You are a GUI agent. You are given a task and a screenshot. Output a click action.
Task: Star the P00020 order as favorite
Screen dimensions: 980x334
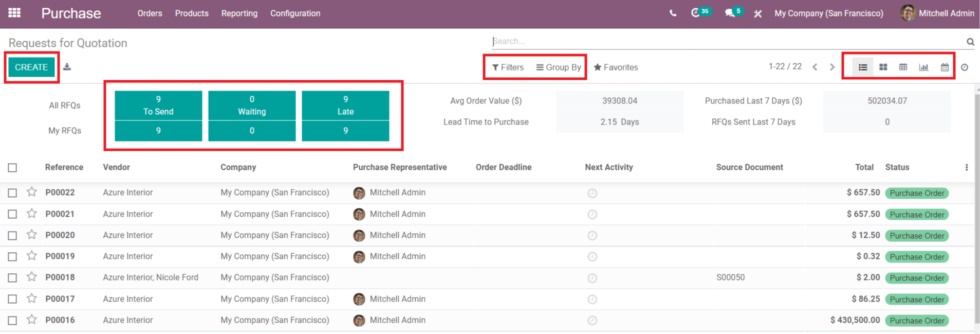point(32,235)
